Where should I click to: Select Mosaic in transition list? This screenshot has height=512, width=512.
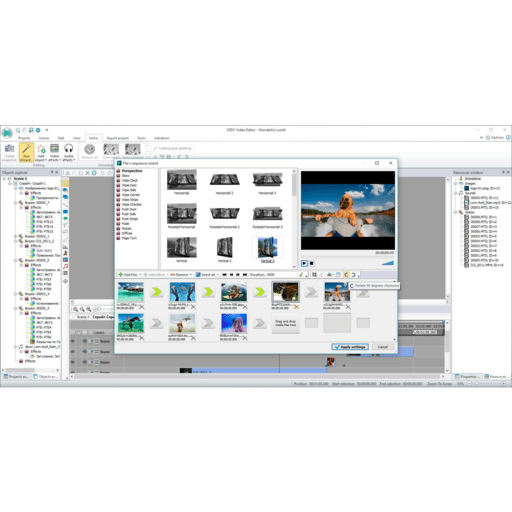(x=126, y=228)
